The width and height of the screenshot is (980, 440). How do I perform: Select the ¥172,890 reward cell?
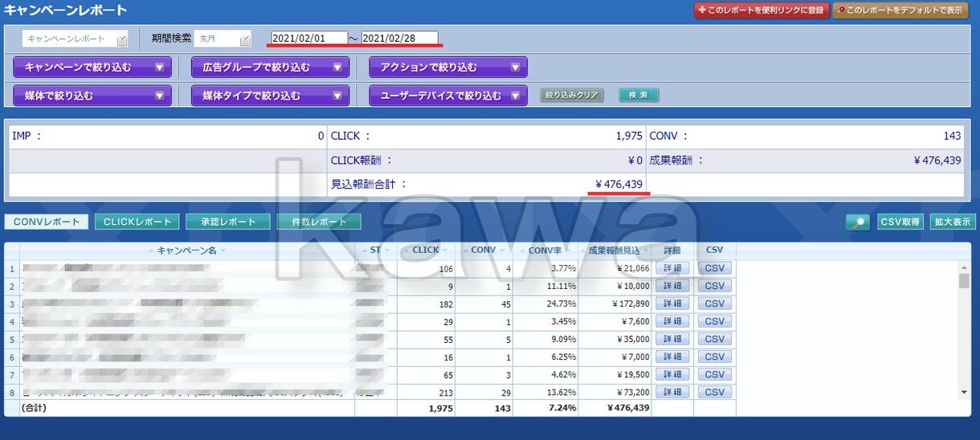(x=615, y=304)
